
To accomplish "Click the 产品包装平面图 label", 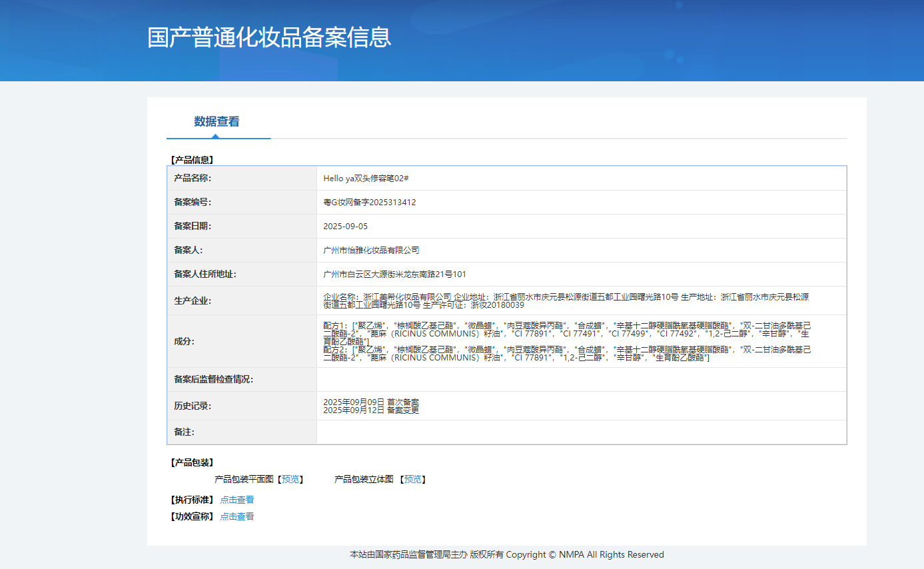I will tap(244, 479).
